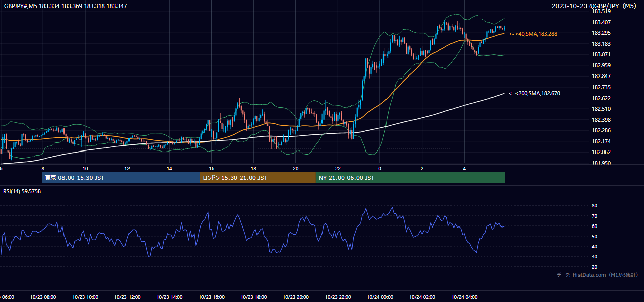Image resolution: width=644 pixels, height=302 pixels.
Task: Click price axis value 182.847
Action: pyautogui.click(x=601, y=77)
